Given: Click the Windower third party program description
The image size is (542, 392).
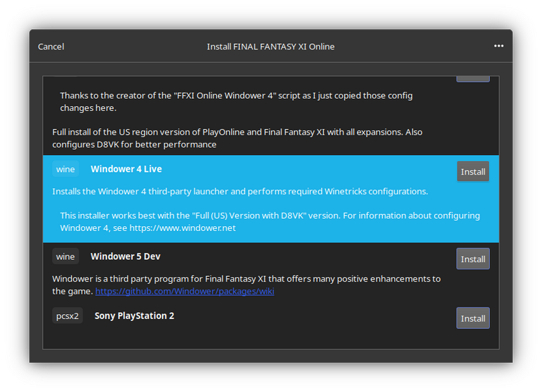Looking at the screenshot, I should (x=246, y=284).
